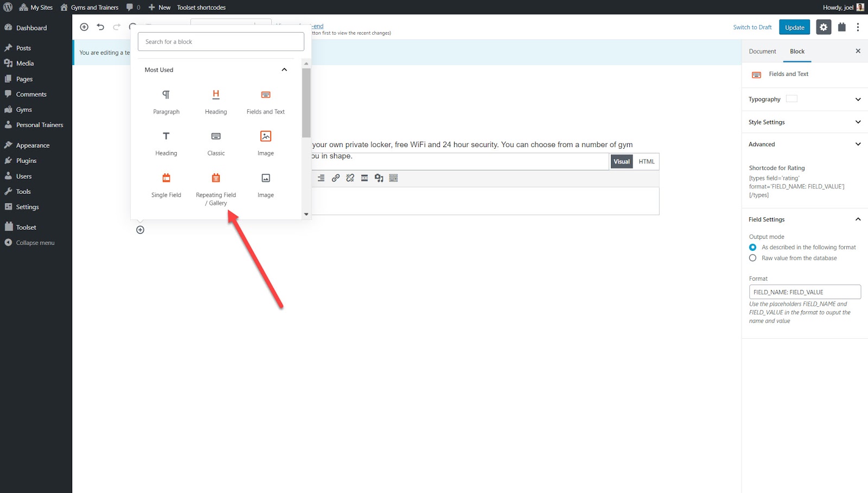The image size is (868, 493).
Task: Click the Search for a block field
Action: coord(221,42)
